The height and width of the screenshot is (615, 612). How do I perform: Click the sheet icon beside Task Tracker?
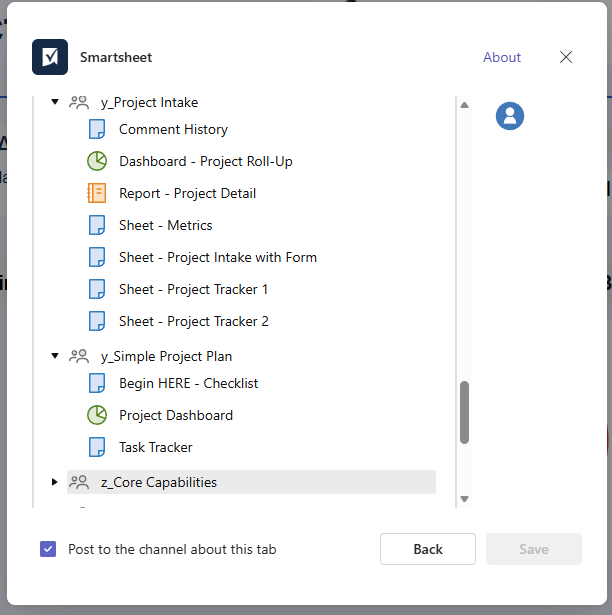[x=97, y=447]
